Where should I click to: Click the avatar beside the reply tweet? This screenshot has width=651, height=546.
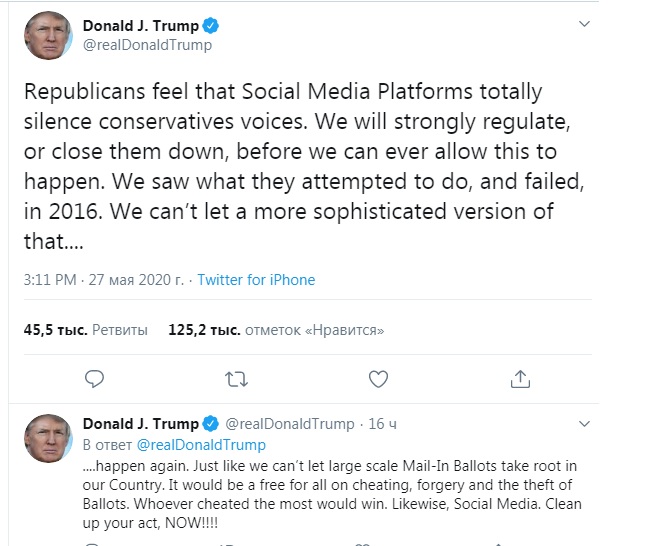coord(48,437)
